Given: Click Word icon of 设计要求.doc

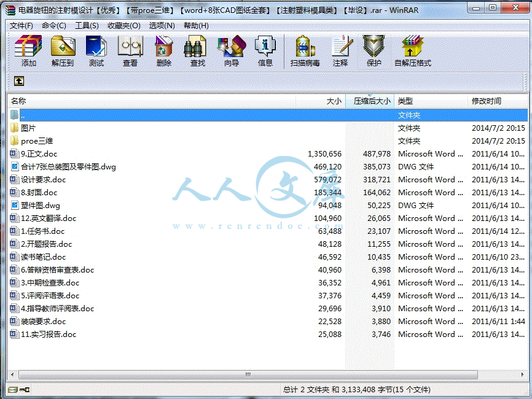Looking at the screenshot, I should pos(14,179).
